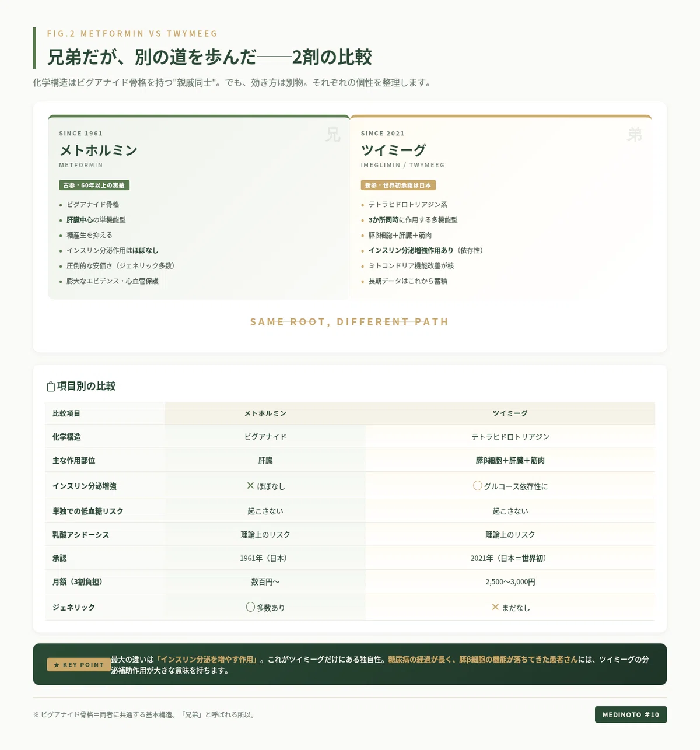Image resolution: width=700 pixels, height=750 pixels.
Task: Click the メトホルミン card title above METFORMIN
Action: coord(98,150)
